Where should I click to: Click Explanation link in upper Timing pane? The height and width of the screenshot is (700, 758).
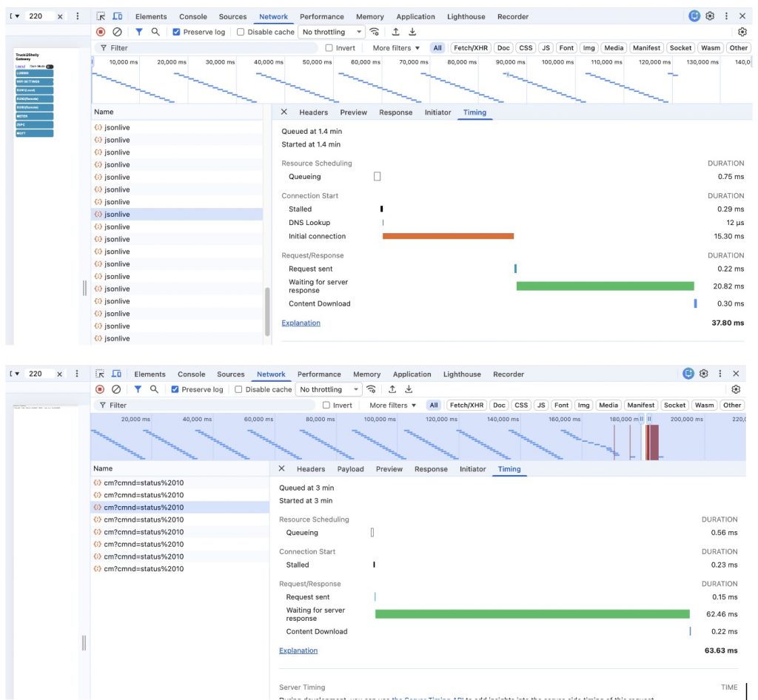(x=301, y=323)
